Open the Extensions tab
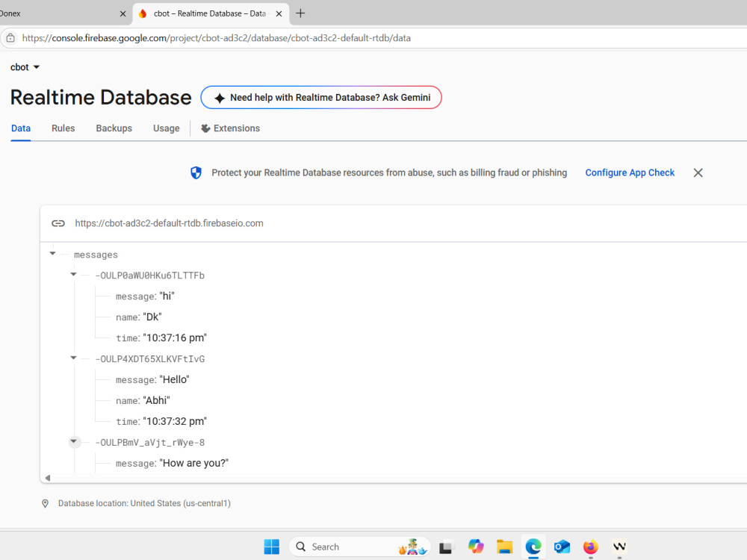This screenshot has width=747, height=560. (231, 128)
